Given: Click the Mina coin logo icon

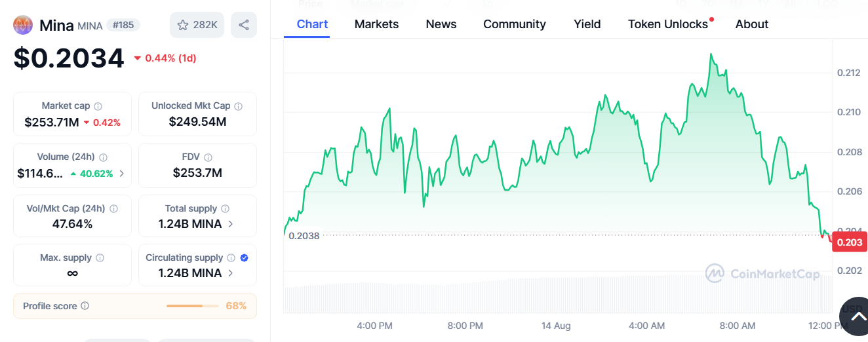Looking at the screenshot, I should tap(23, 25).
